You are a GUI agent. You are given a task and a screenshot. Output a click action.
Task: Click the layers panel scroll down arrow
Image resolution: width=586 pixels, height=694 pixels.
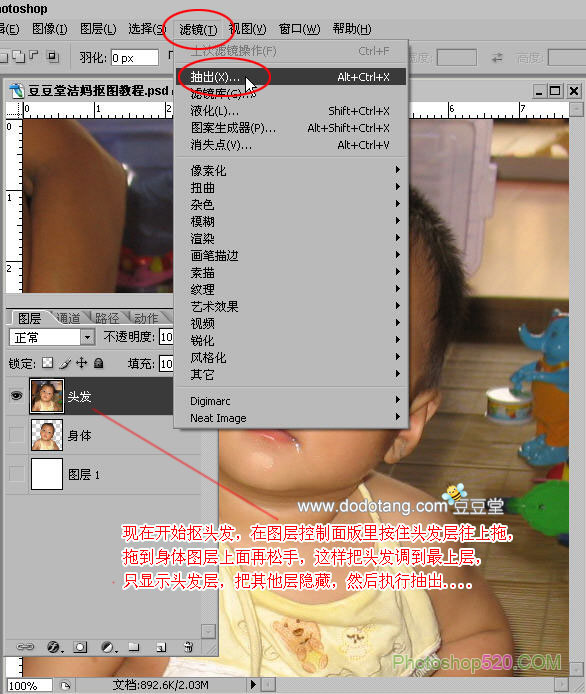(x=208, y=631)
